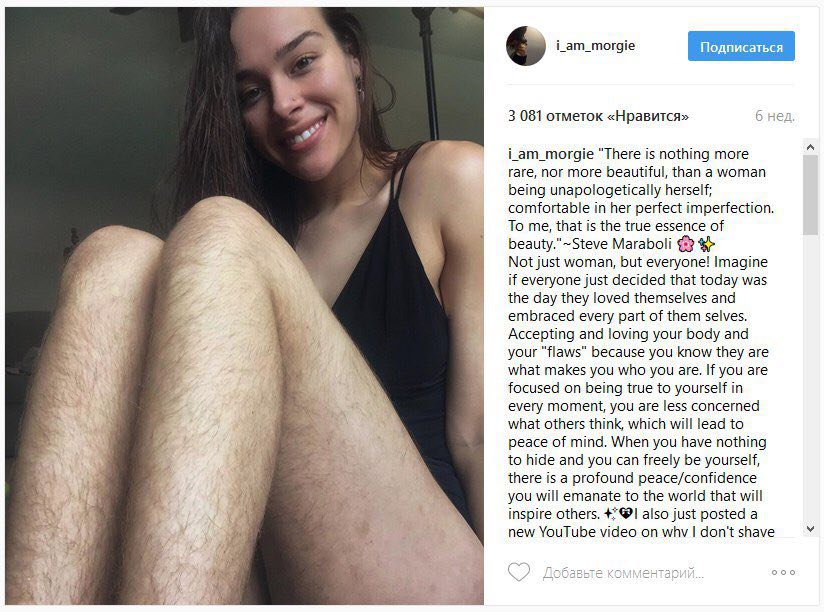Click the 'Steve Maraboli' name in caption

(622, 244)
